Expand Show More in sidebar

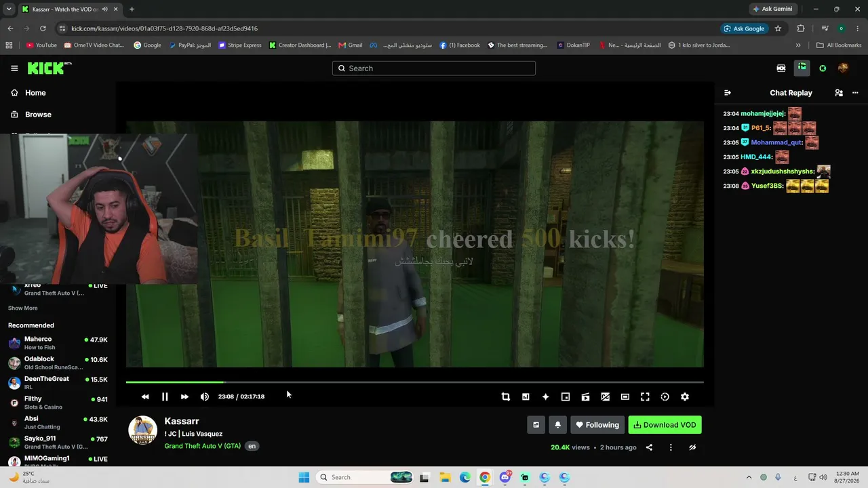(x=23, y=308)
